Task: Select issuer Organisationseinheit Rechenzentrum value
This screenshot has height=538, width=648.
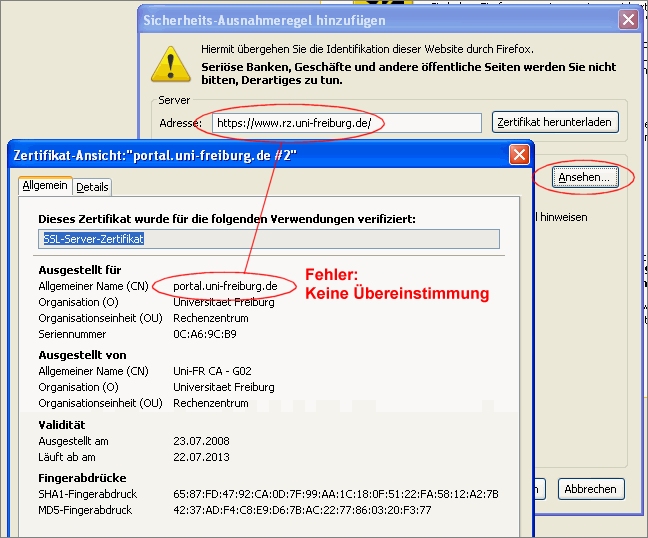Action: pyautogui.click(x=211, y=403)
